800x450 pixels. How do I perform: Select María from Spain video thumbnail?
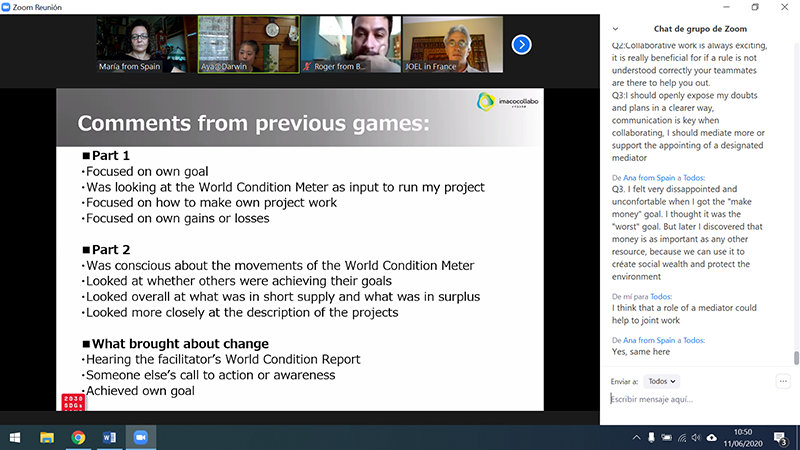[x=146, y=44]
